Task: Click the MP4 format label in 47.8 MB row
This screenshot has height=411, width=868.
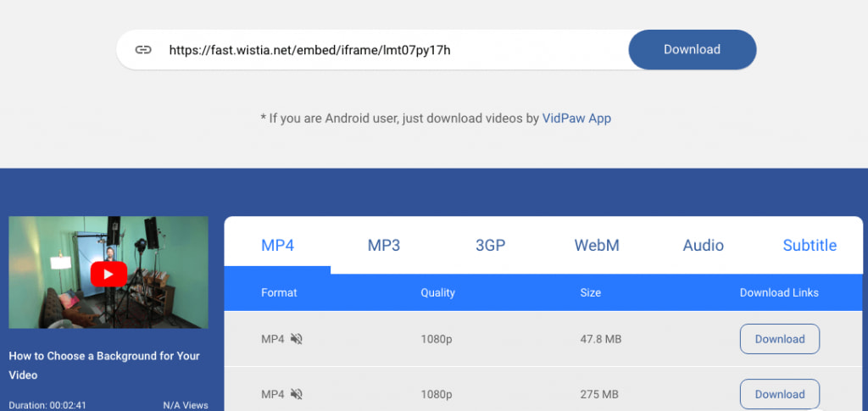Action: pos(272,339)
